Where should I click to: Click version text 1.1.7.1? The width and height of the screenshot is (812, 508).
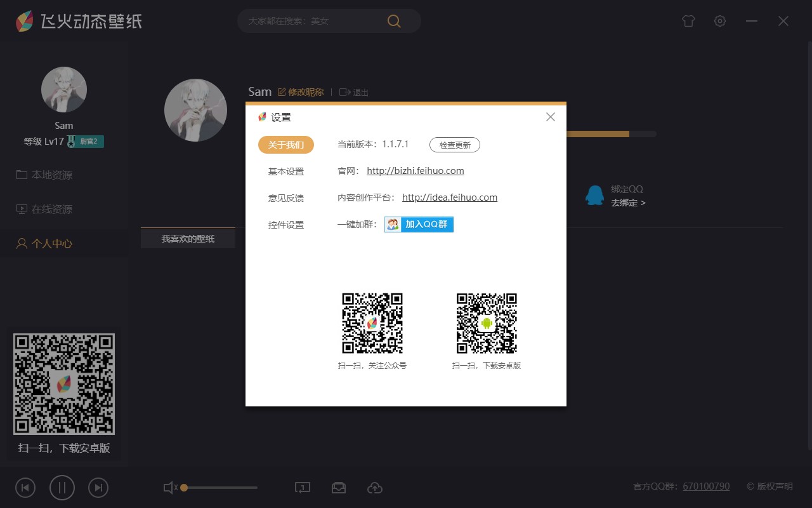coord(395,144)
